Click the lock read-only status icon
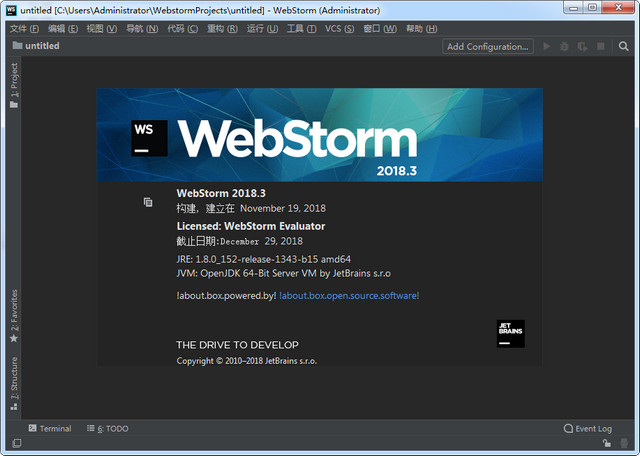 tap(607, 443)
